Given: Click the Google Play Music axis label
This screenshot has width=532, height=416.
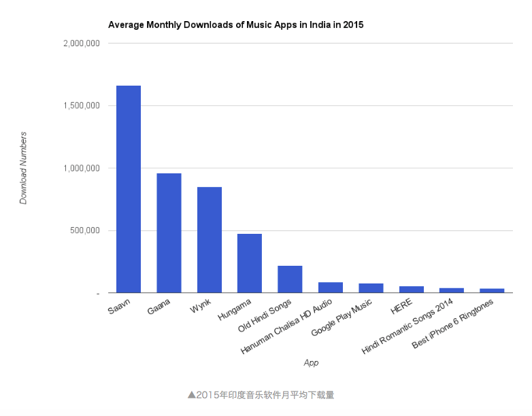Looking at the screenshot, I should point(342,317).
